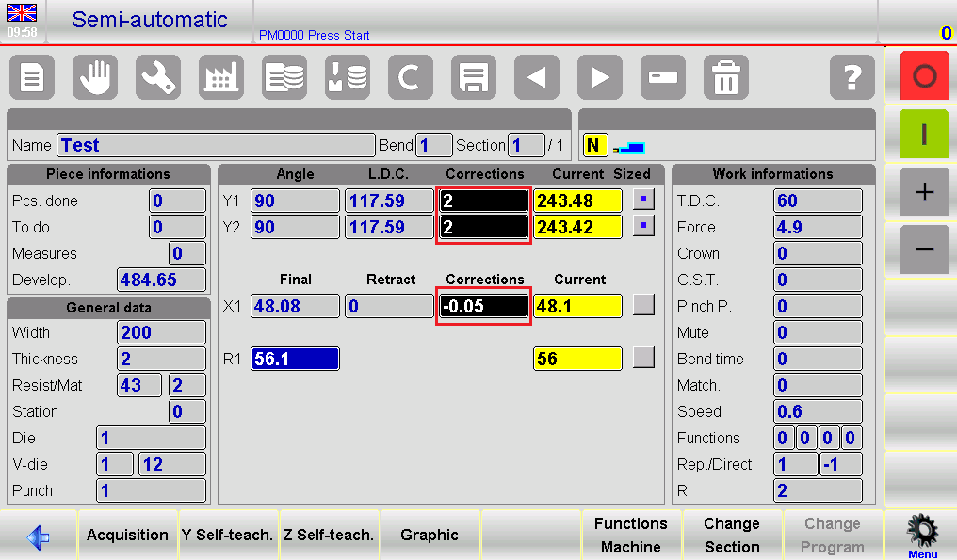Toggle the X1 axis checkbox

click(643, 304)
